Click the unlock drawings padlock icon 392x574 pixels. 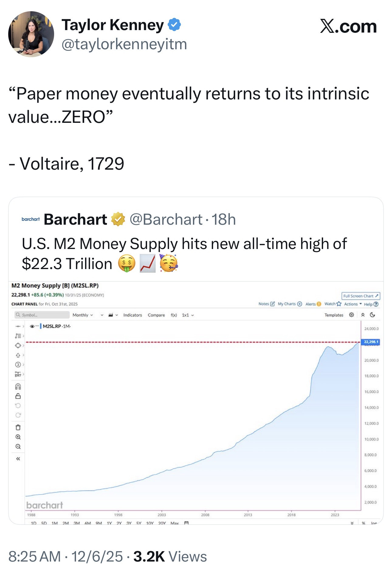tap(18, 396)
